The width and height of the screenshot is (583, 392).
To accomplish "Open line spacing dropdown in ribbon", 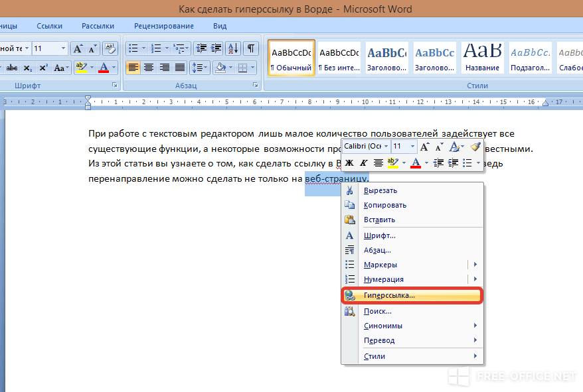I will point(200,68).
